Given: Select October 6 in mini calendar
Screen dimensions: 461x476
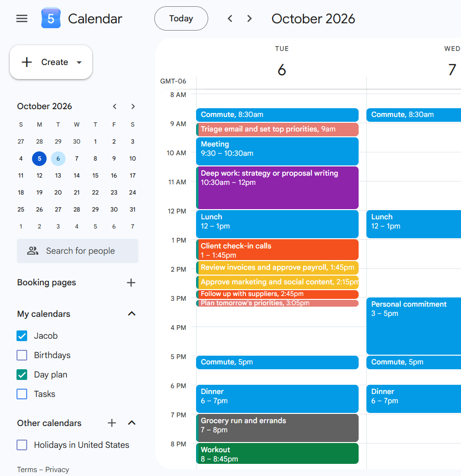Looking at the screenshot, I should point(58,159).
